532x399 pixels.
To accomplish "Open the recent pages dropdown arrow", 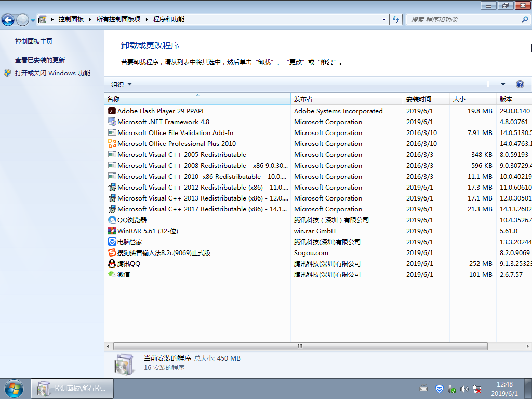I will pyautogui.click(x=33, y=20).
